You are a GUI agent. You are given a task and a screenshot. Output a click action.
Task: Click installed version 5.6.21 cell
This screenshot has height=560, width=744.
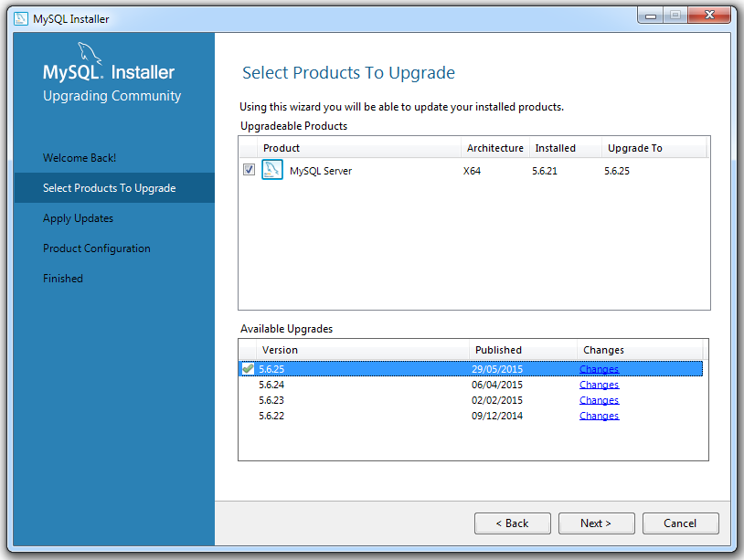(x=544, y=171)
